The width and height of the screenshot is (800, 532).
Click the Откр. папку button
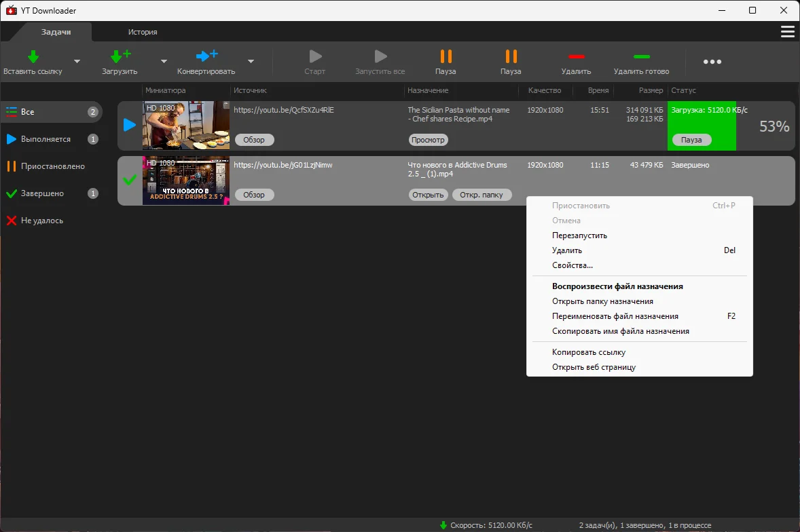pos(481,195)
